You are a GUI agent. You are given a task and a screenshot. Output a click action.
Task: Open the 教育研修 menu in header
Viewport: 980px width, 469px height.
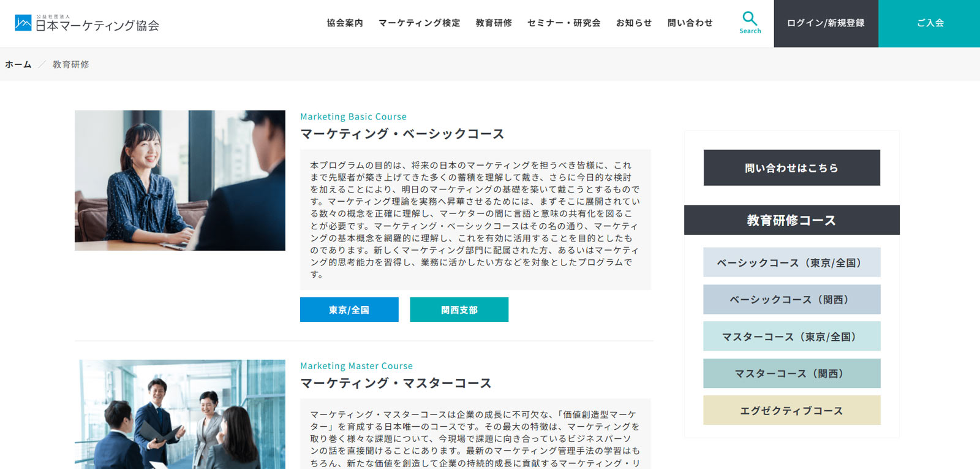[x=494, y=23]
